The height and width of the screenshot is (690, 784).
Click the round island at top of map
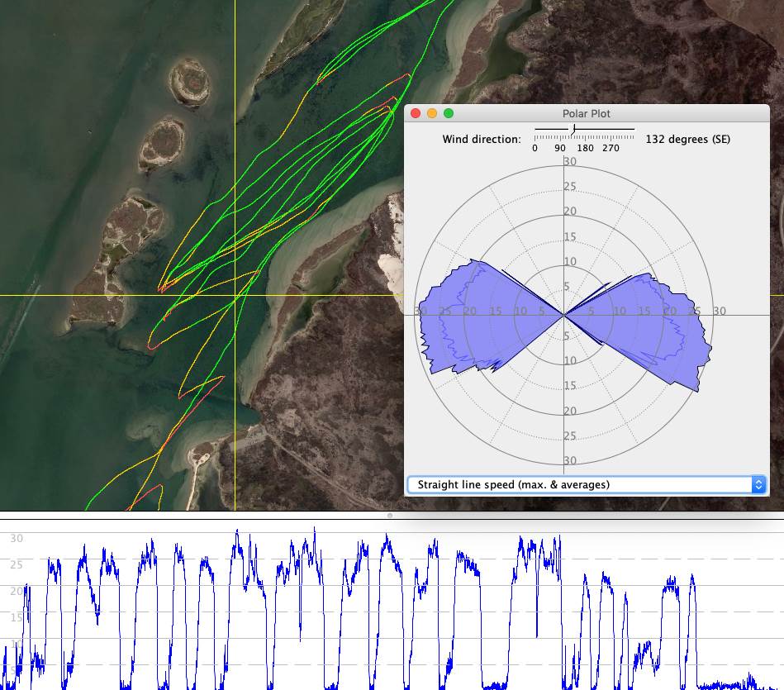tap(190, 83)
